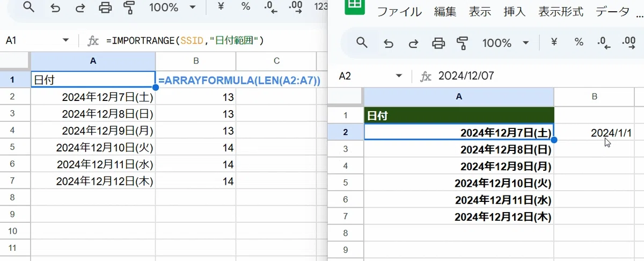This screenshot has width=644, height=261.
Task: Click the ARRAYFORMULA cell in B1
Action: pyautogui.click(x=239, y=81)
